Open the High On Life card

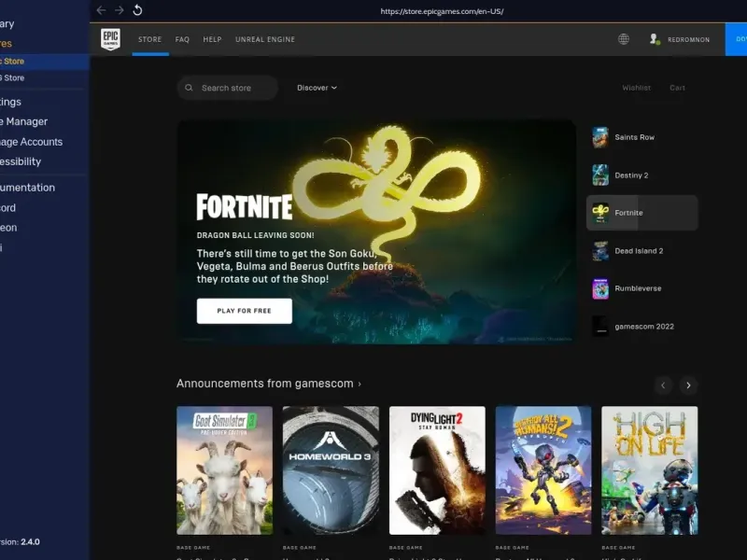pyautogui.click(x=649, y=470)
